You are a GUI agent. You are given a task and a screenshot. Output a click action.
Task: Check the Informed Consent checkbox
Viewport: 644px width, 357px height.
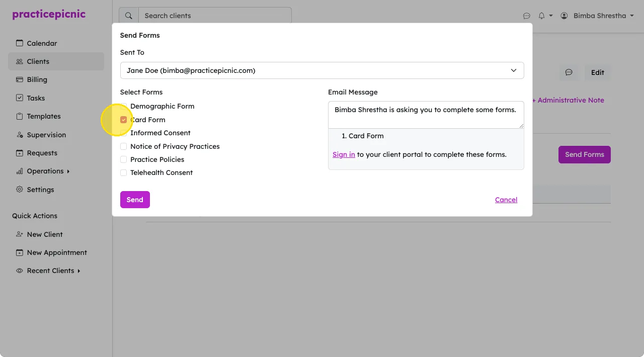[x=123, y=133]
